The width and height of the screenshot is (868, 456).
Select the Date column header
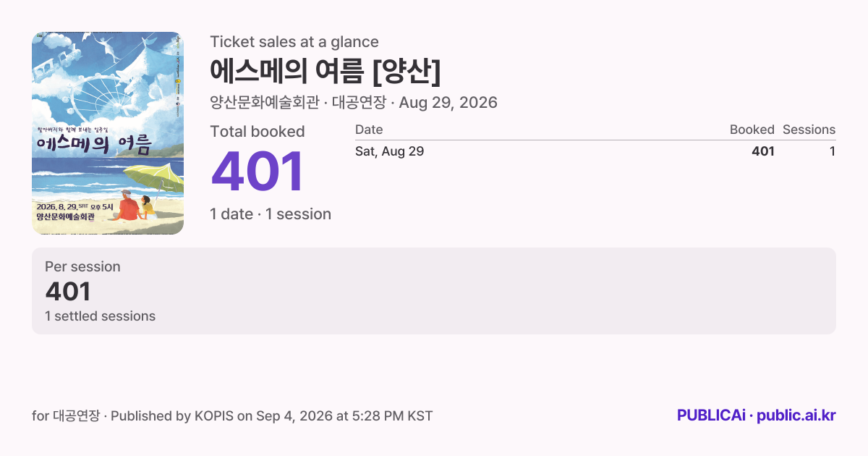click(369, 130)
